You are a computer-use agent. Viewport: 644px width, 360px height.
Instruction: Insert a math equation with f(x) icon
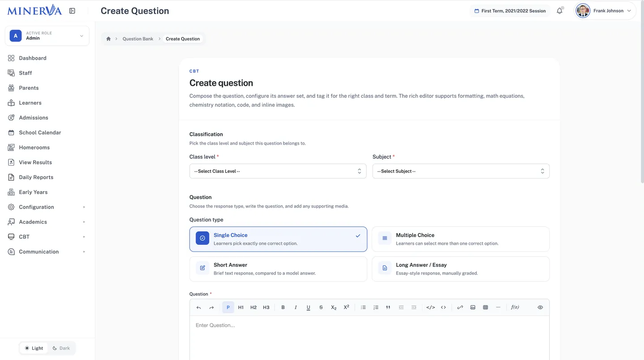515,307
